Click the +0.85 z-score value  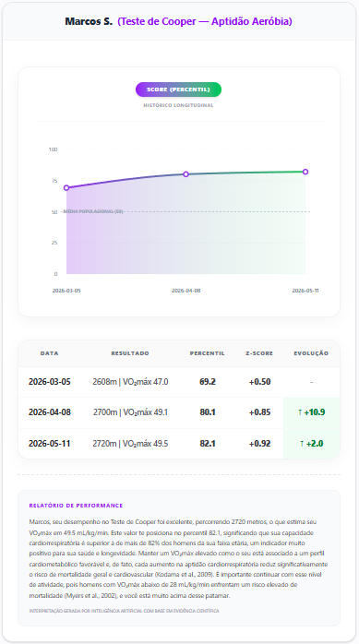click(259, 412)
